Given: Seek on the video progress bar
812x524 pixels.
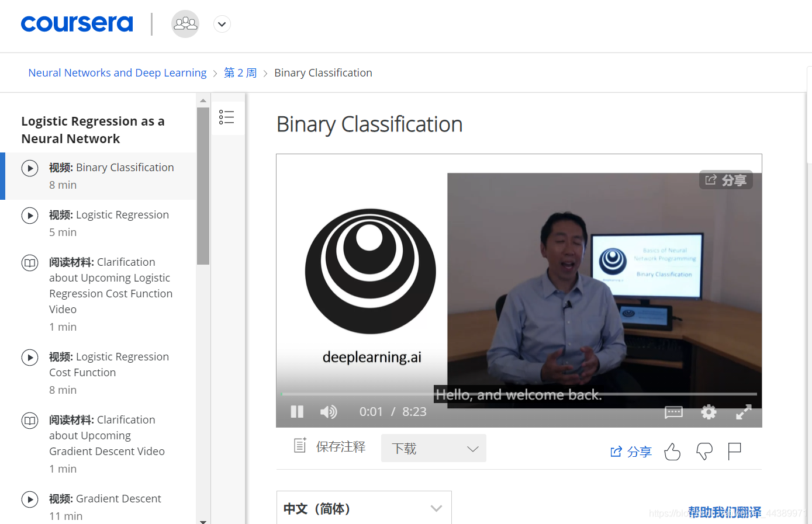Looking at the screenshot, I should tap(519, 394).
